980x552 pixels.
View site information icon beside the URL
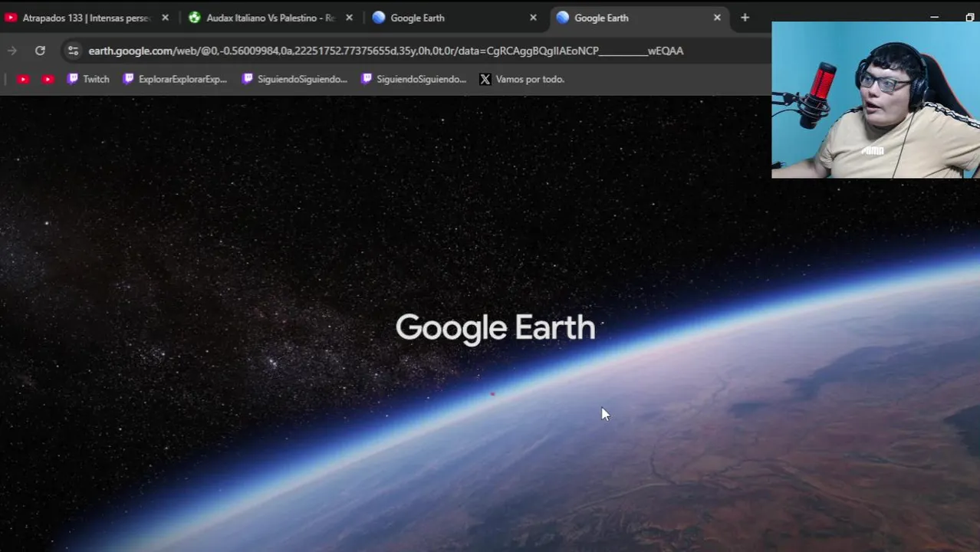73,51
